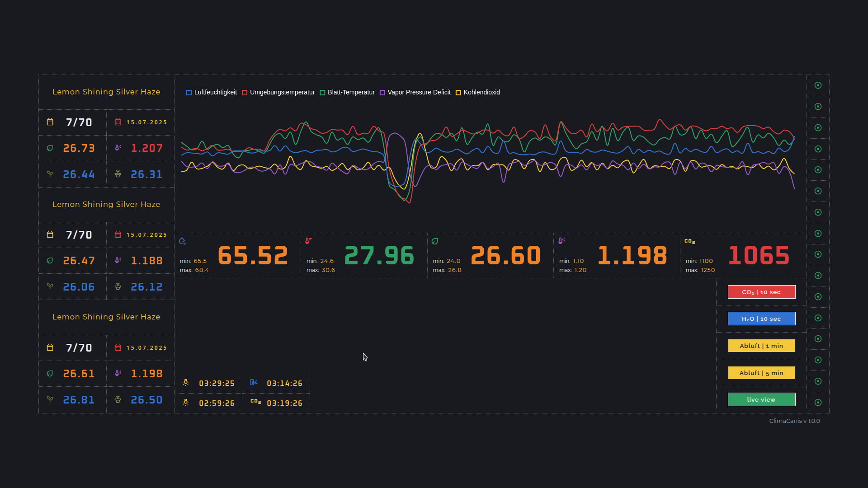Click CO₂ icon above the 1065 reading
This screenshot has width=868, height=488.
click(x=689, y=241)
